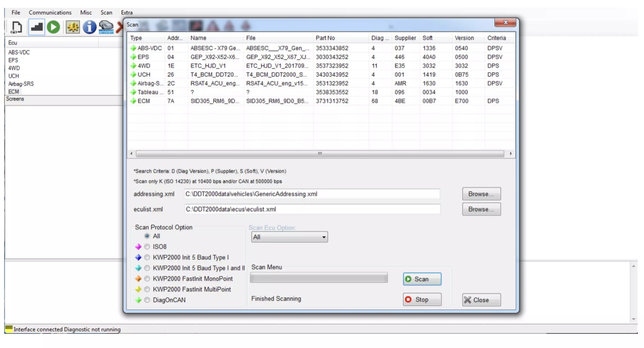Click the staircase steps toolbar icon

coord(37,27)
